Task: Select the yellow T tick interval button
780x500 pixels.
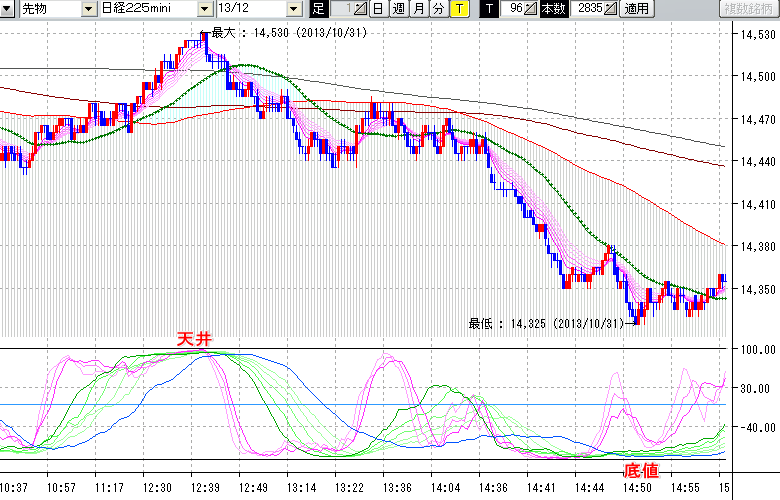Action: pos(458,9)
